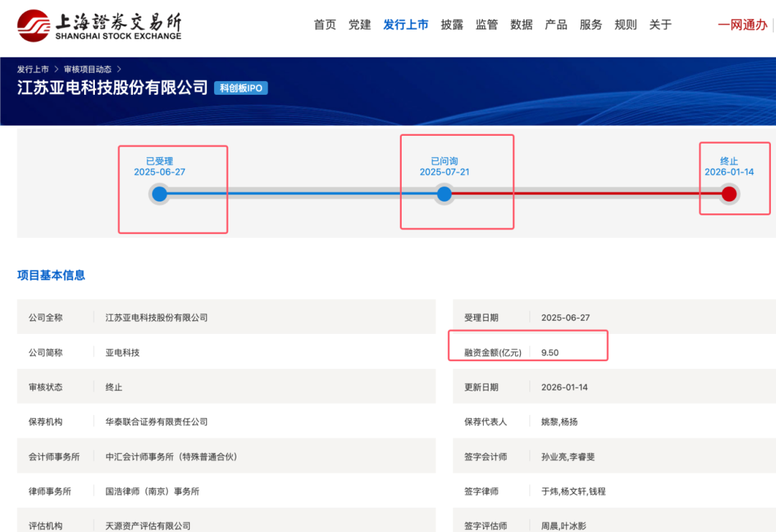Select the 发行上市 navigation item
This screenshot has height=532, width=776.
click(x=405, y=24)
